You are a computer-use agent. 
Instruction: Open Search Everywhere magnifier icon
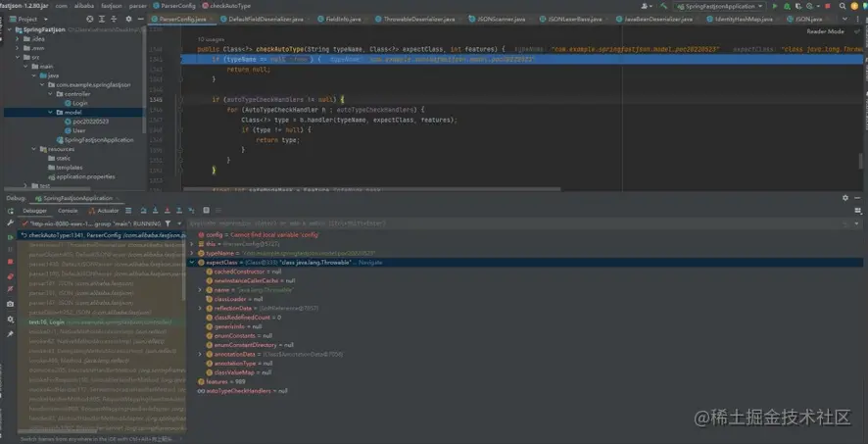coord(842,6)
